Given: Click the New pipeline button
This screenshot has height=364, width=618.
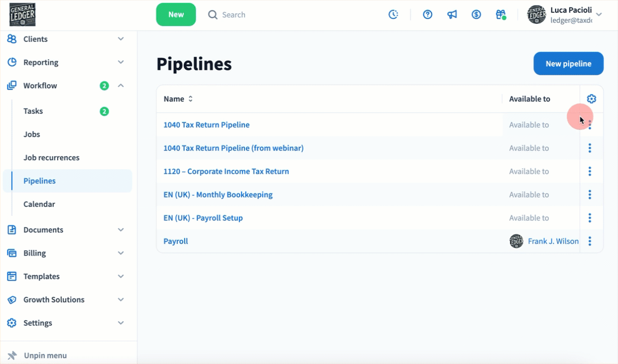Looking at the screenshot, I should pos(568,63).
